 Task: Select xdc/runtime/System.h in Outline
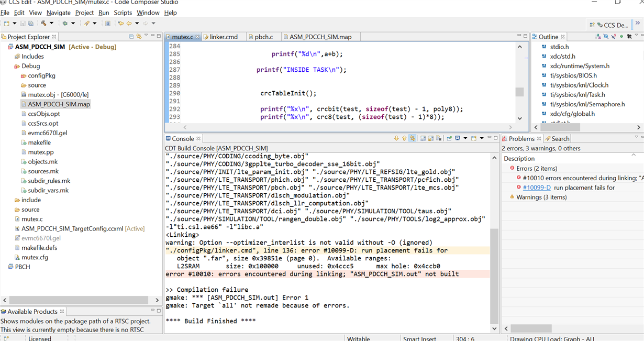tap(575, 65)
